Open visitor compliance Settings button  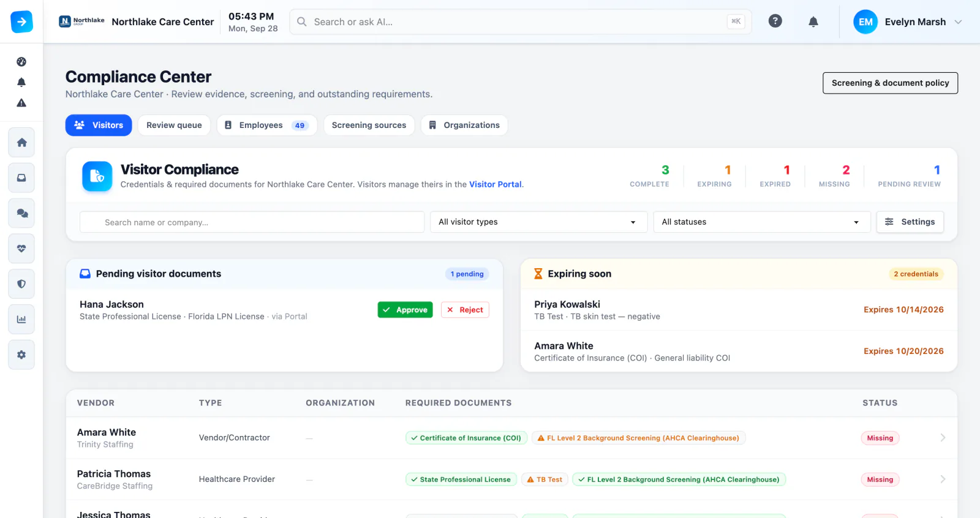click(x=910, y=222)
